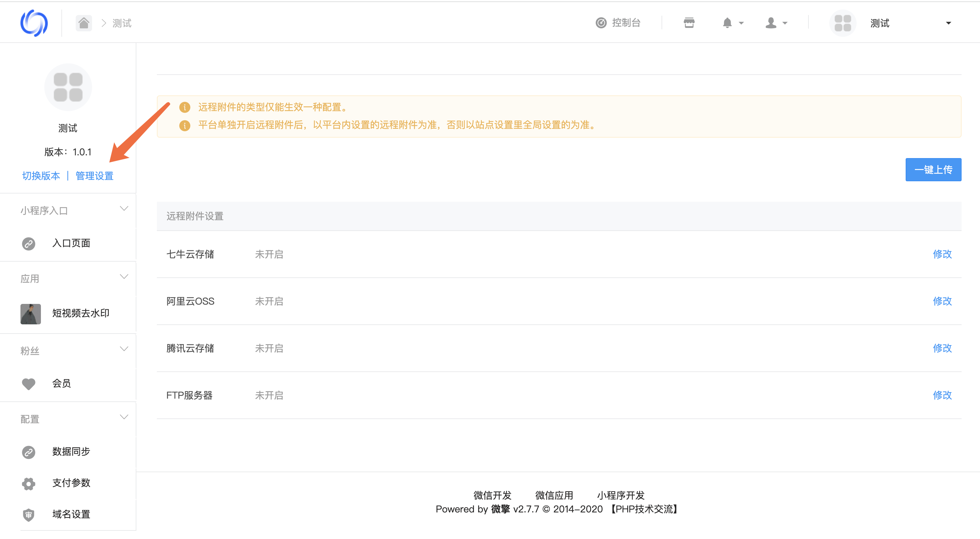Click sidebar 测试 app thumbnail

click(68, 87)
